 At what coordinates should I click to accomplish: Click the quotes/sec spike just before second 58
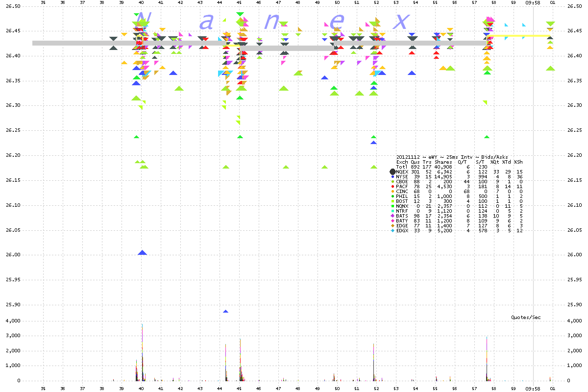pos(487,358)
